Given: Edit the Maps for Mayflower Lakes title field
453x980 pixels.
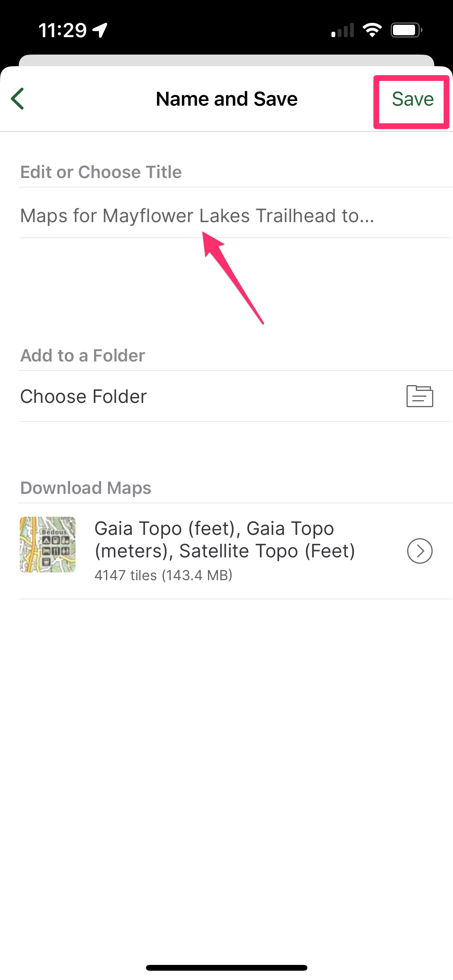Looking at the screenshot, I should click(197, 216).
